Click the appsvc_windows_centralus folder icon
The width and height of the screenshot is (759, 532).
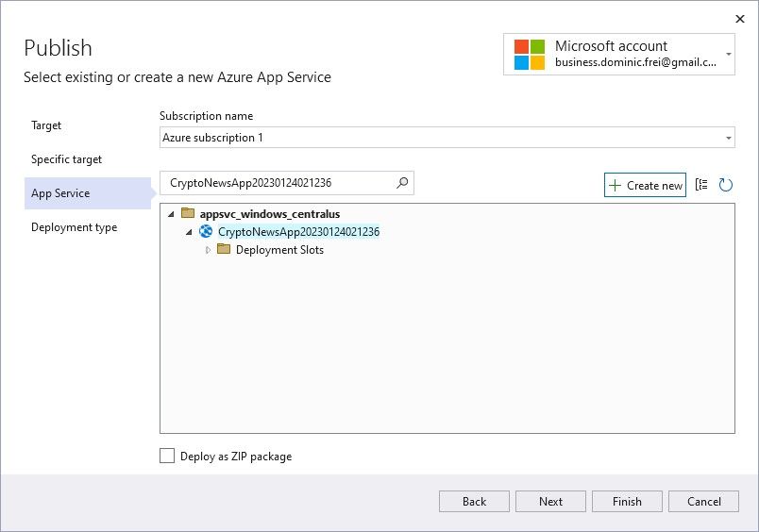tap(188, 213)
